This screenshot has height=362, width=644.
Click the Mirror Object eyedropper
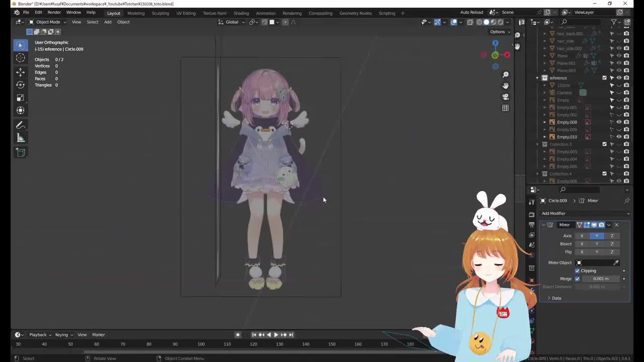click(616, 262)
